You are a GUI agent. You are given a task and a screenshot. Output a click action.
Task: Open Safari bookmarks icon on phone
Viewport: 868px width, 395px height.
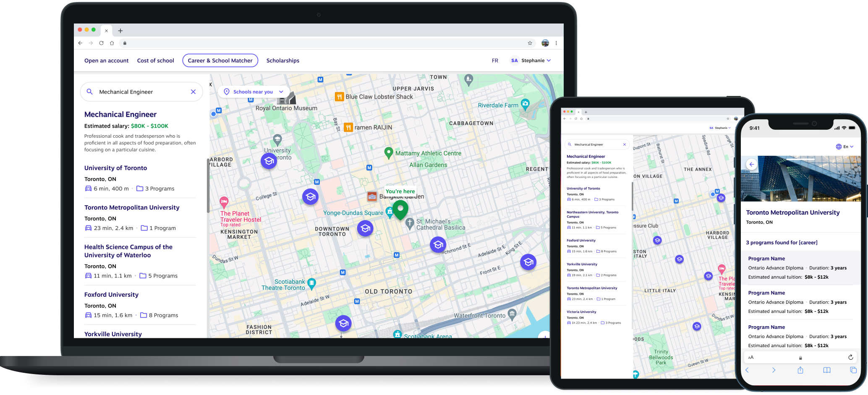click(x=826, y=370)
